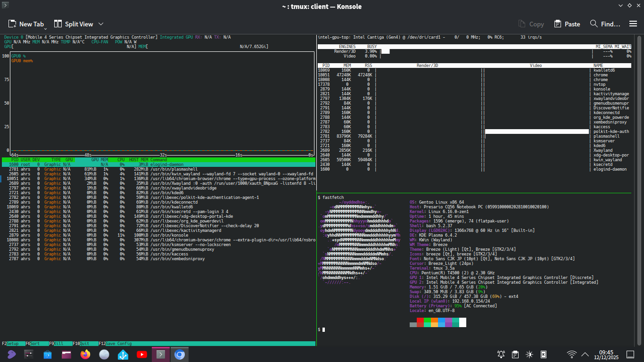The width and height of the screenshot is (644, 362).
Task: Open the file manager folder icon
Action: pos(66,354)
